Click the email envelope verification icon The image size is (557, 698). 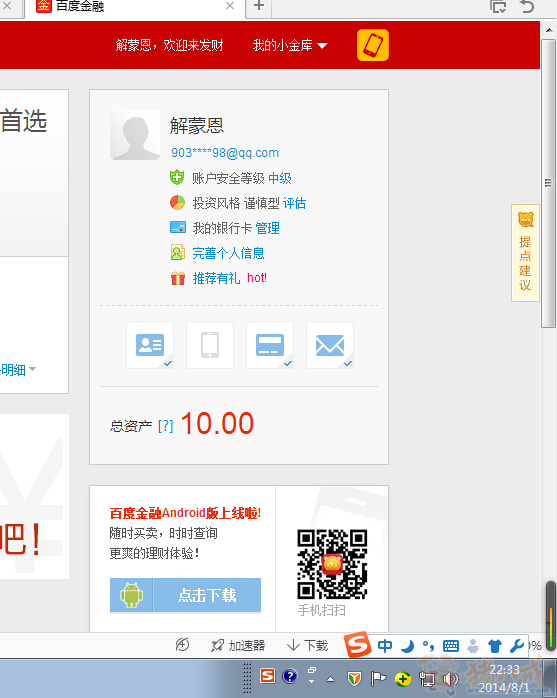(x=330, y=345)
